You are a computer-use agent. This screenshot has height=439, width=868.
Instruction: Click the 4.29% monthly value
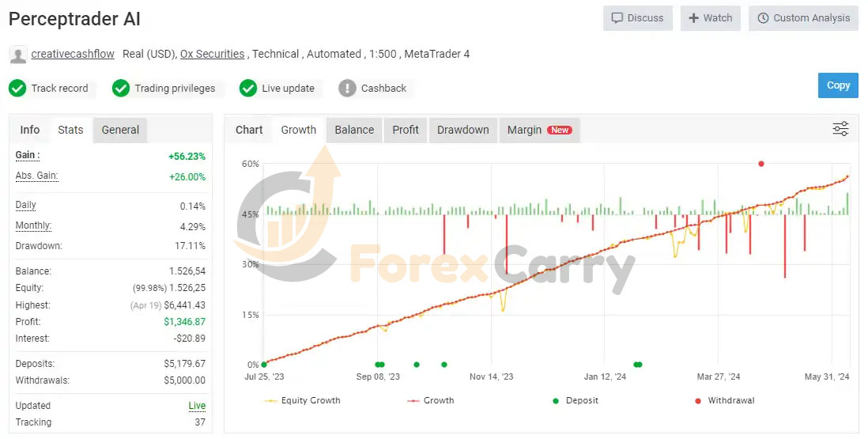coord(193,227)
